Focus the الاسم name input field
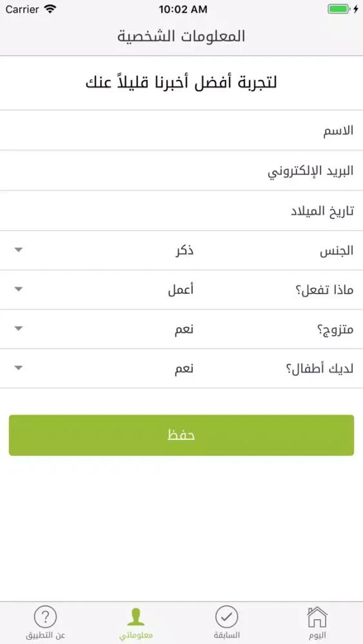This screenshot has height=644, width=363. (181, 130)
